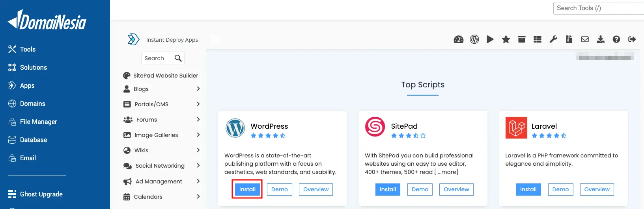Screen dimensions: 644x209
Task: Open the dashboard speedometer icon in toolbar
Action: coord(459,39)
